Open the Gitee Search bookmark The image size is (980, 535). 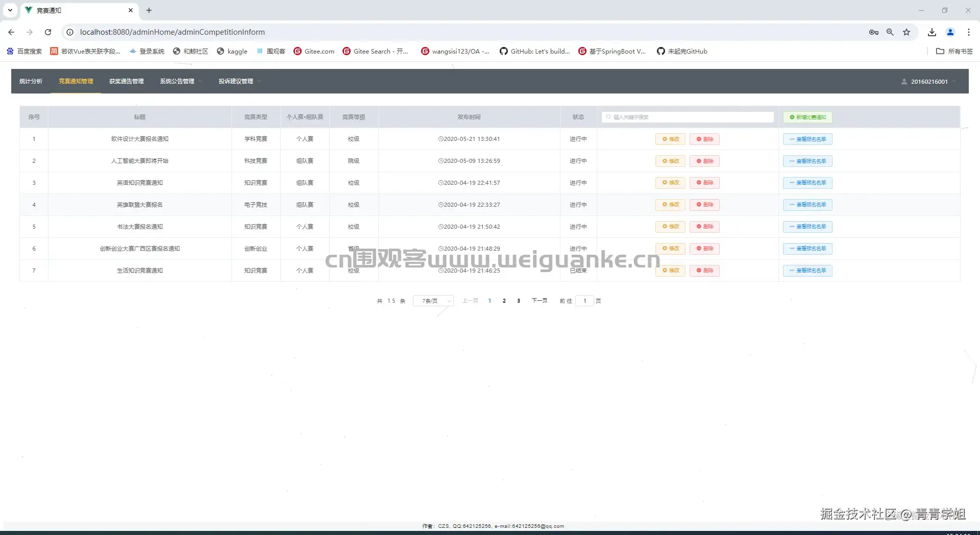click(x=375, y=51)
